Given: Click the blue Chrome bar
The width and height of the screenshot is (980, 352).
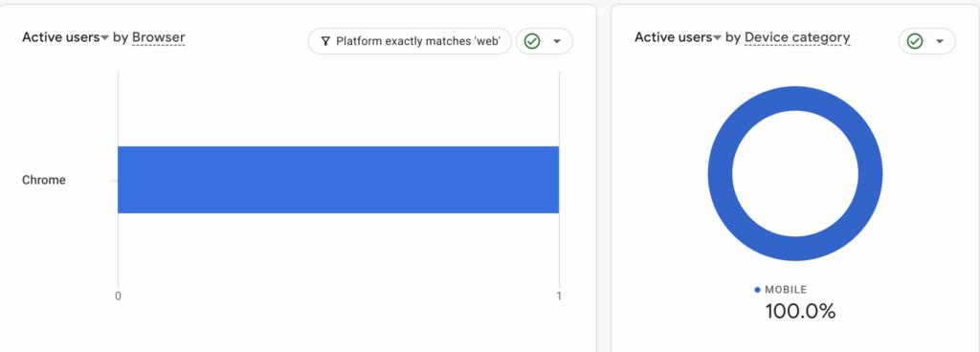Looking at the screenshot, I should [x=338, y=180].
